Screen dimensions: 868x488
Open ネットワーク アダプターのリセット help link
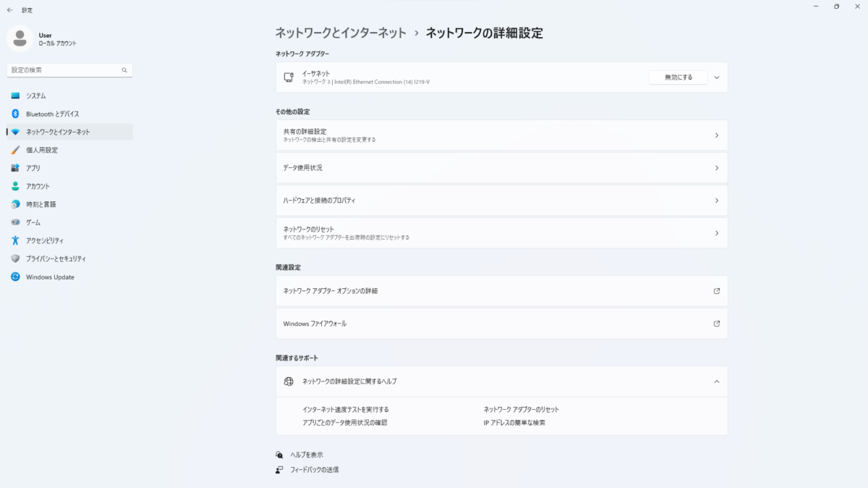521,410
